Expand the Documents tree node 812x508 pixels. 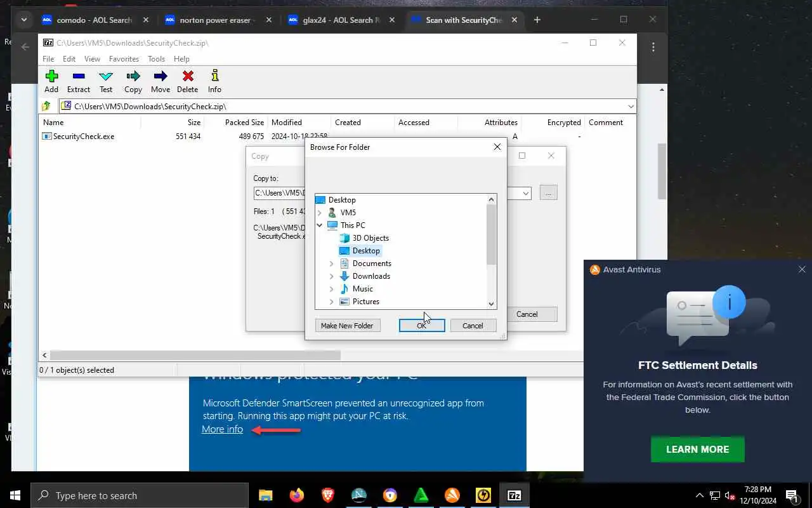(x=332, y=264)
